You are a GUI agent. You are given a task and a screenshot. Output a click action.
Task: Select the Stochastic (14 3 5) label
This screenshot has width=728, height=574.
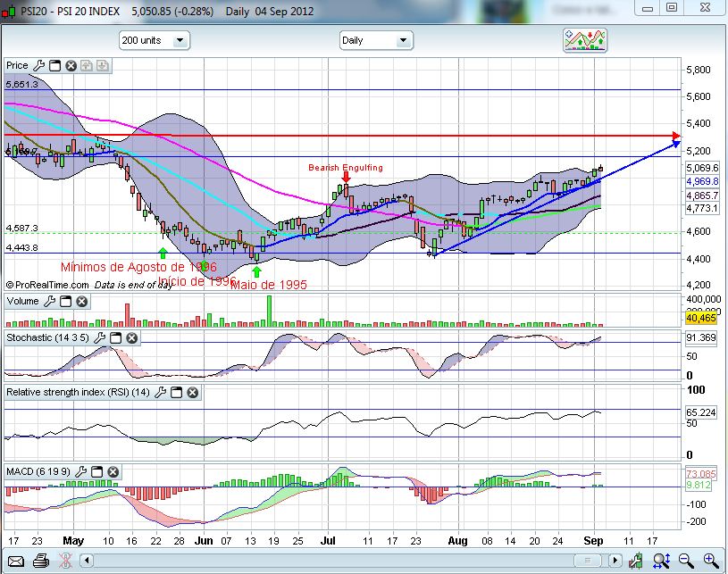click(47, 337)
